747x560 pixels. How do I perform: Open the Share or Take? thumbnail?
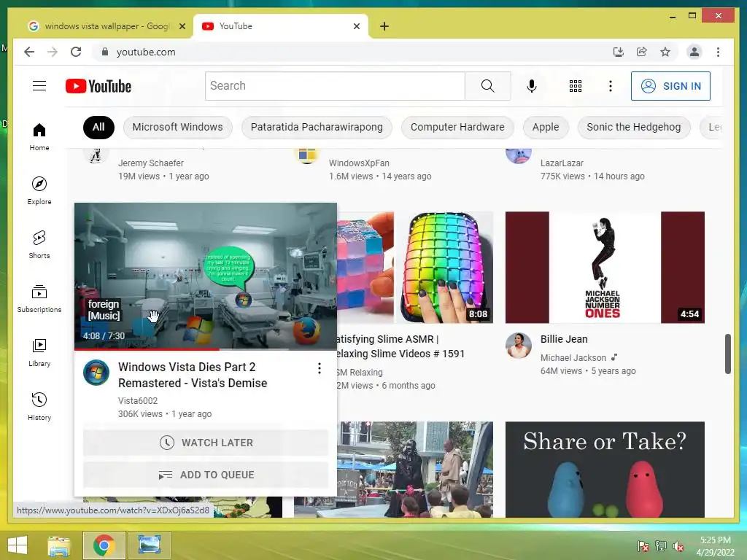coord(605,470)
